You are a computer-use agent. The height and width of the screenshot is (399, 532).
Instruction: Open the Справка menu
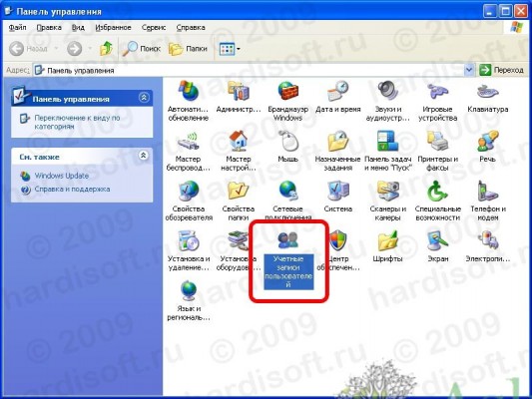click(x=191, y=28)
